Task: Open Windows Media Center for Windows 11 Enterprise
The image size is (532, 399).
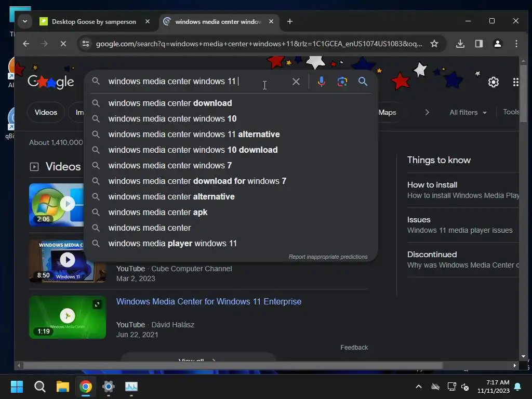Action: (x=209, y=302)
